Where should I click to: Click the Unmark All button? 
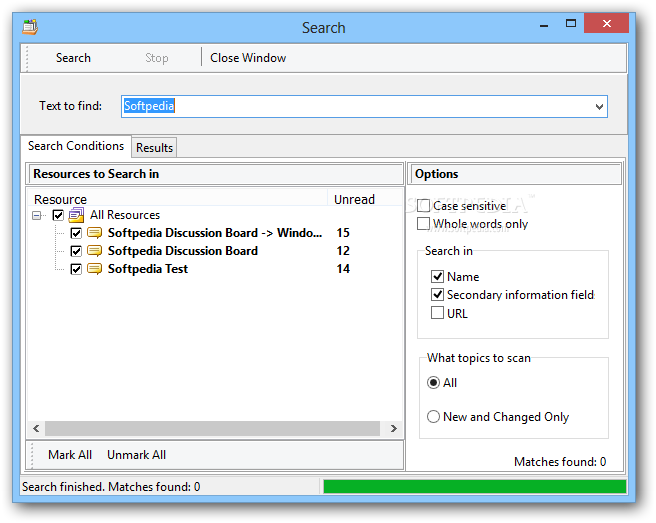pyautogui.click(x=136, y=455)
